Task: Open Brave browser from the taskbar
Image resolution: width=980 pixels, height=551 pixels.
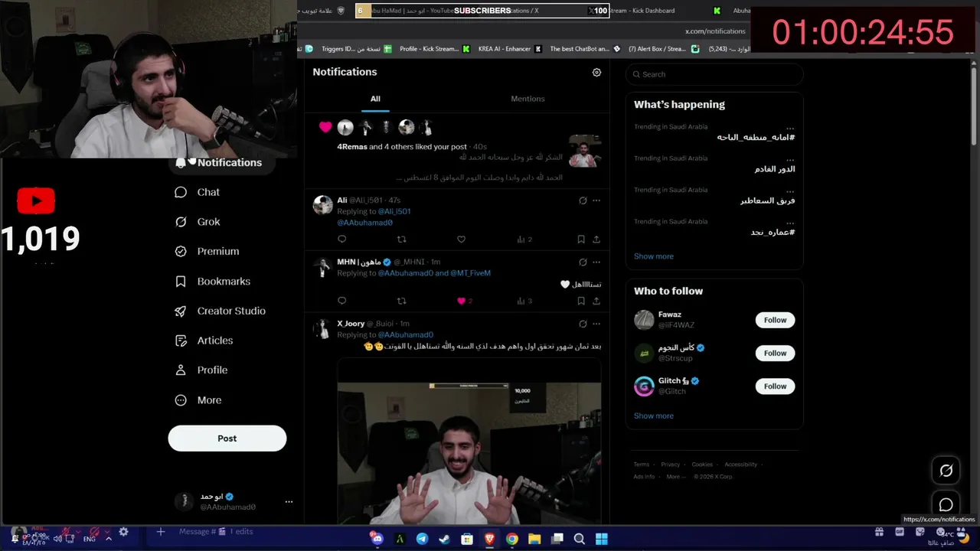Action: pos(489,539)
